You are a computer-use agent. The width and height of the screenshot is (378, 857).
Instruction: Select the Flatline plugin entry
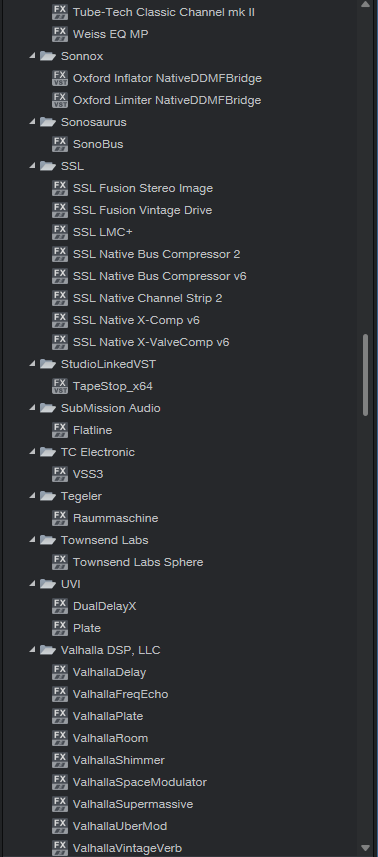coord(92,430)
